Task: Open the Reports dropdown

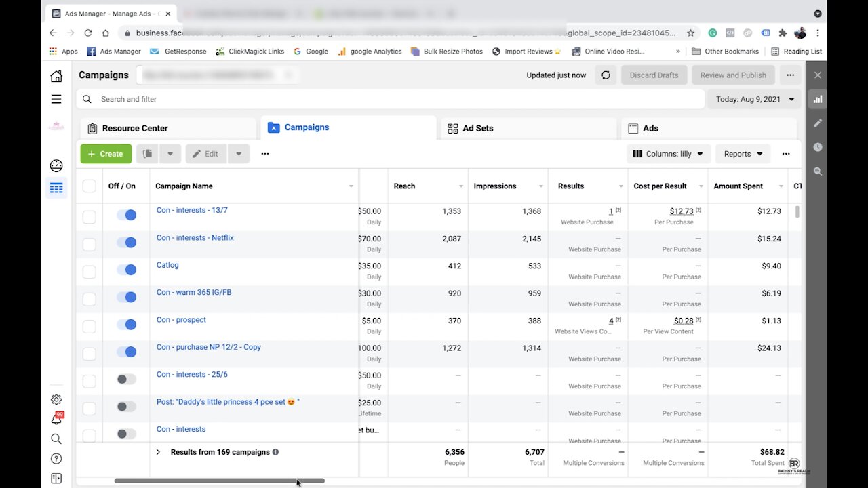Action: point(743,154)
